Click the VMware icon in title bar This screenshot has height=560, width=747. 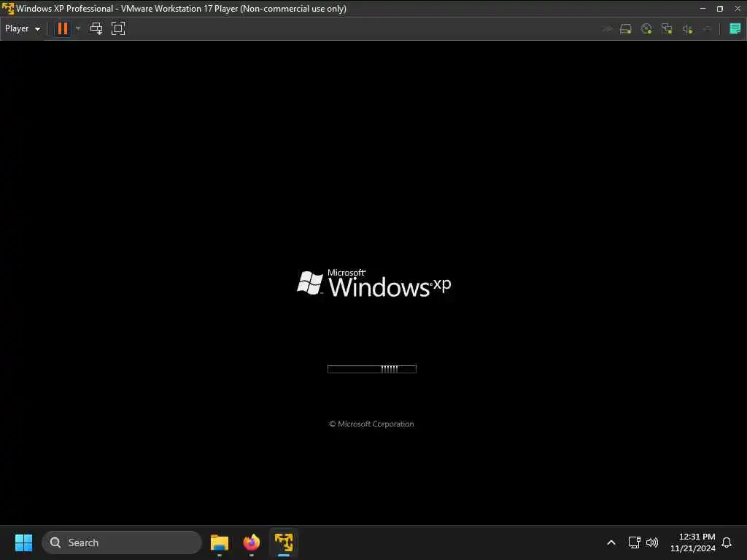(7, 8)
